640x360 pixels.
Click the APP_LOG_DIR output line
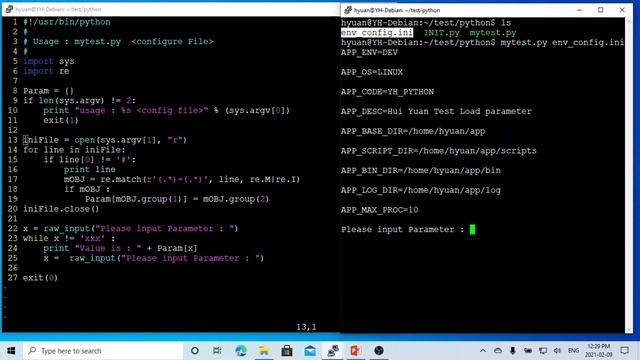tap(421, 190)
